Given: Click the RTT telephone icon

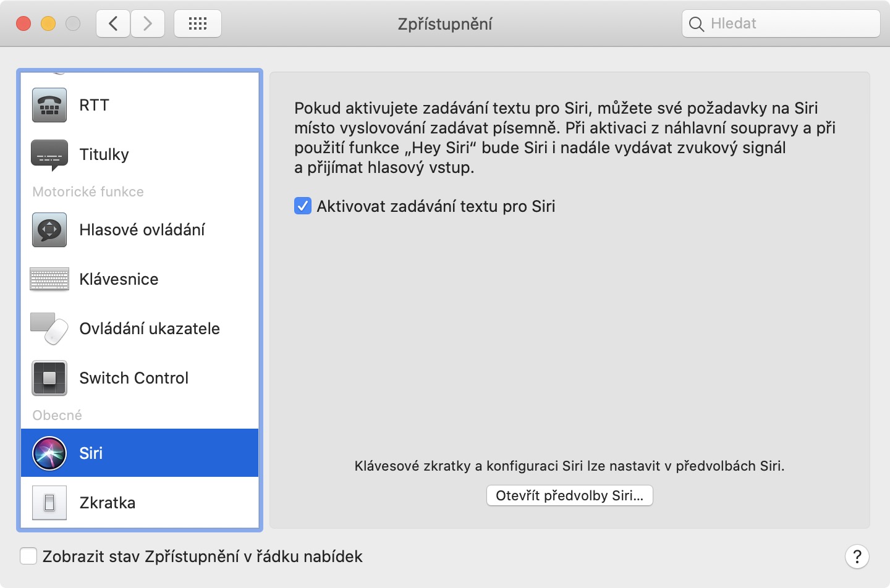Looking at the screenshot, I should pyautogui.click(x=49, y=105).
